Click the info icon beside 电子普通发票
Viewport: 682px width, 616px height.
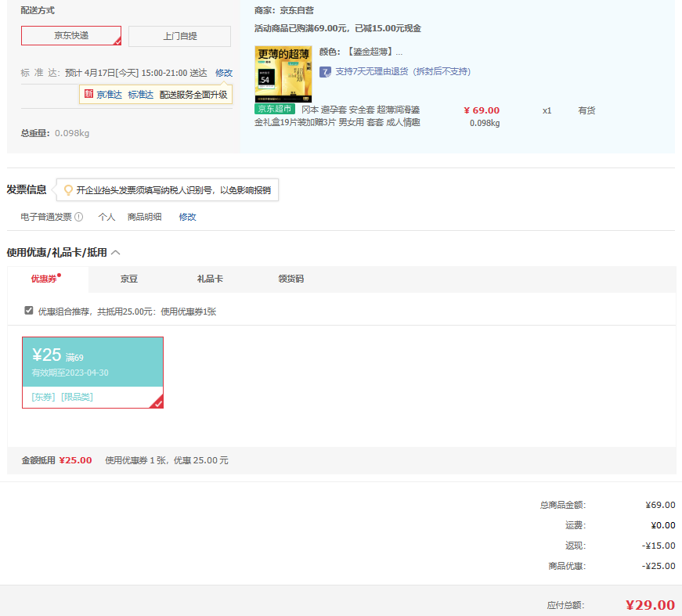(x=79, y=217)
